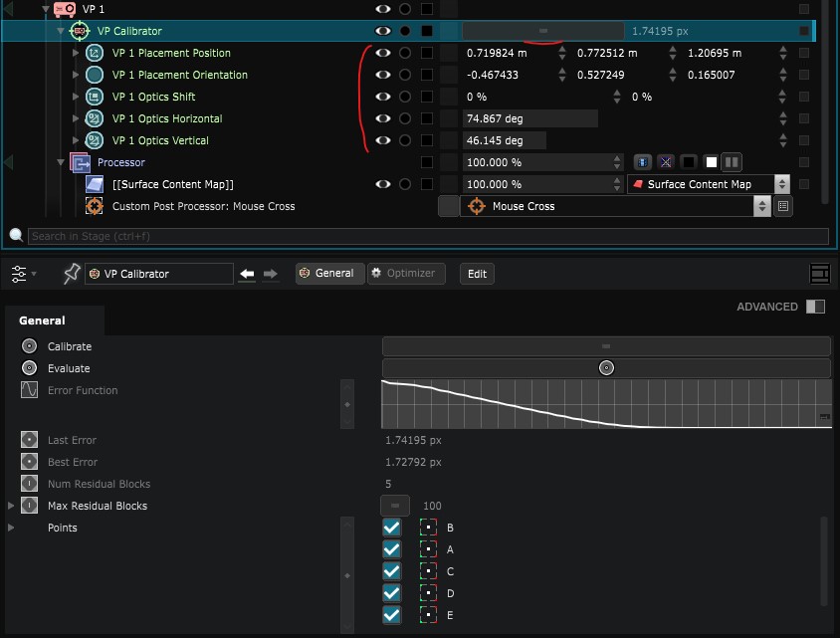The image size is (840, 638).
Task: Uncheck point C checkbox
Action: click(x=392, y=571)
